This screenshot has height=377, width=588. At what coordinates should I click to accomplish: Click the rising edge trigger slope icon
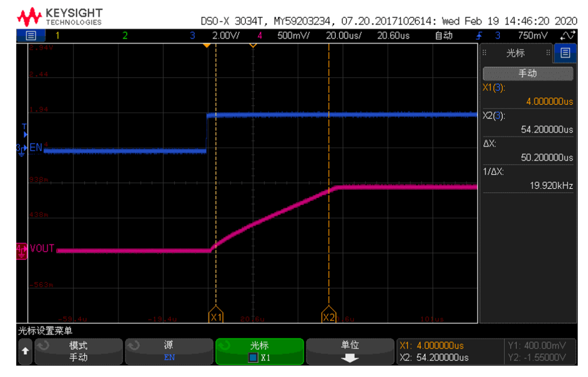[479, 35]
